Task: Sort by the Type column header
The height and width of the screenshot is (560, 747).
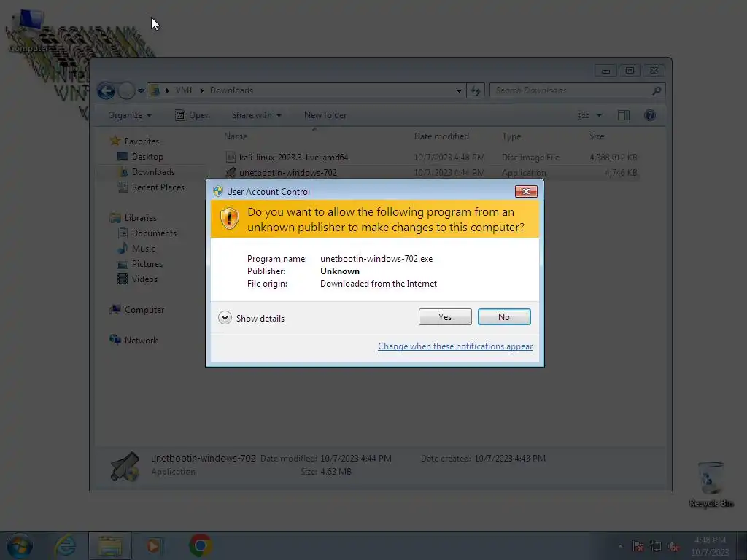Action: (511, 136)
